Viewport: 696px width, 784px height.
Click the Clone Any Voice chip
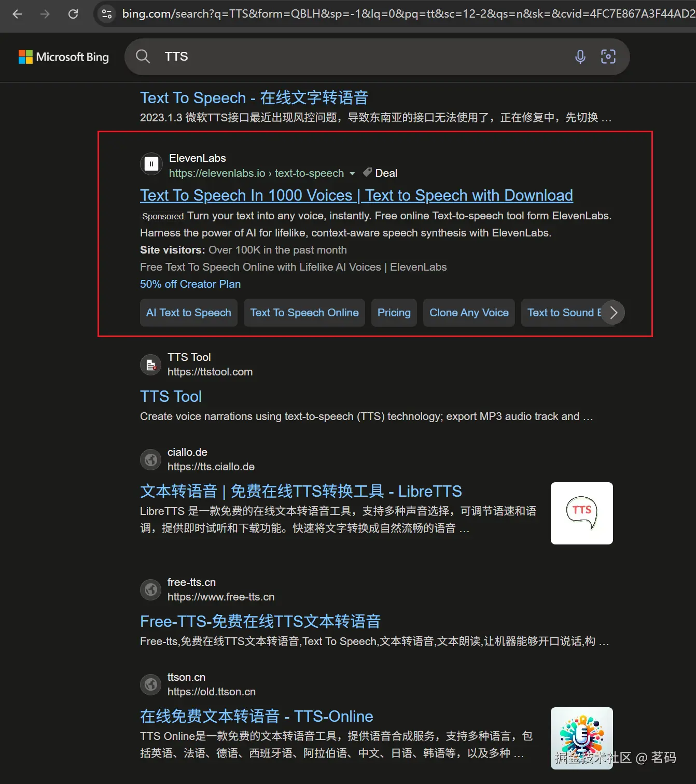[x=469, y=313]
